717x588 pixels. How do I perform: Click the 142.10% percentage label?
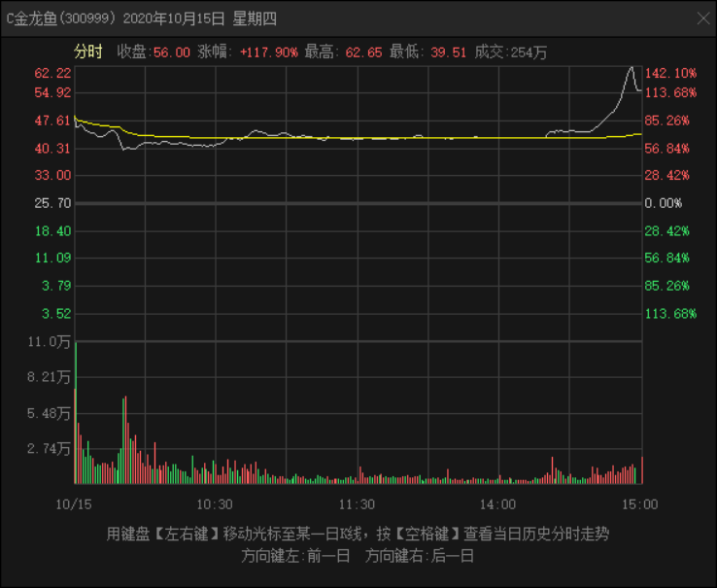point(670,73)
